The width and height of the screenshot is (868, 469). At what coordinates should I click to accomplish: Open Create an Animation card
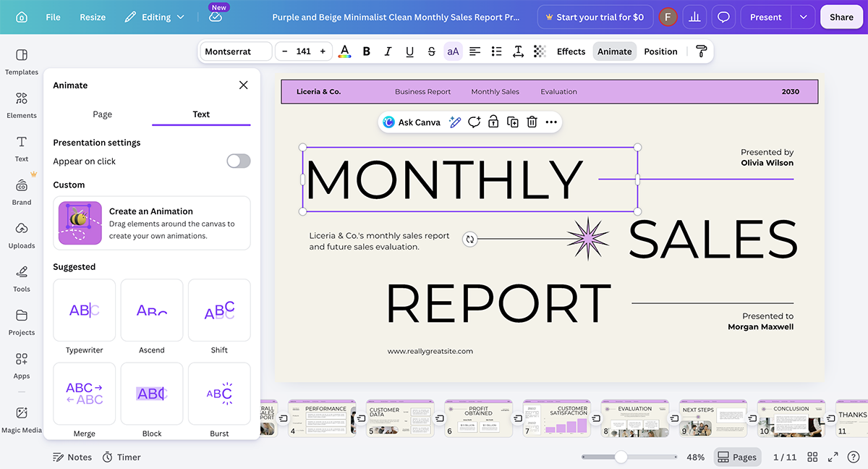click(152, 223)
